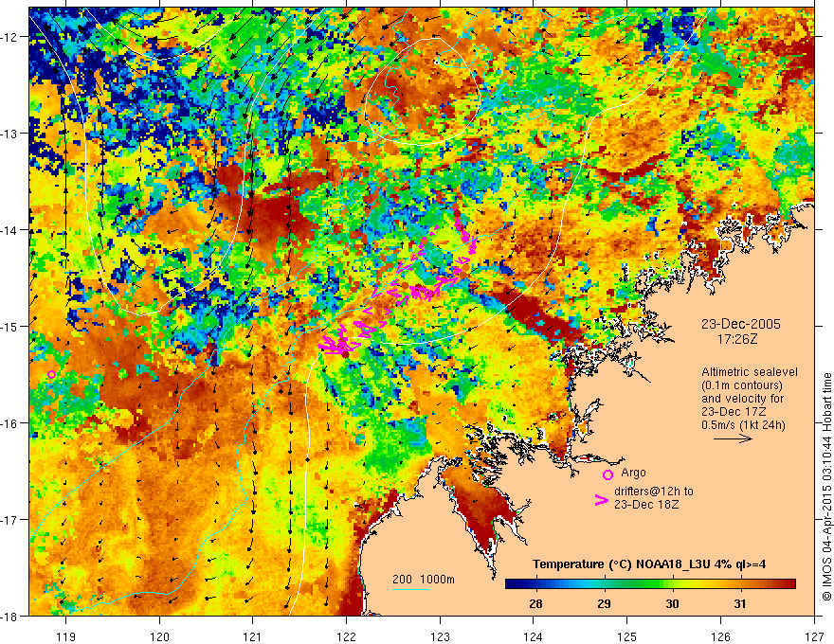Click the Argo float marker on the map
The height and width of the screenshot is (644, 834).
51,375
